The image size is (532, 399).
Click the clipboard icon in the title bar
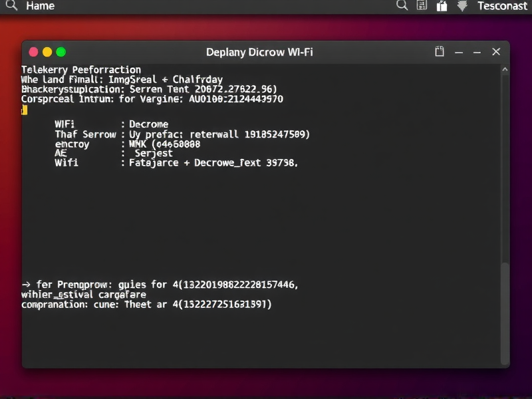tap(440, 52)
